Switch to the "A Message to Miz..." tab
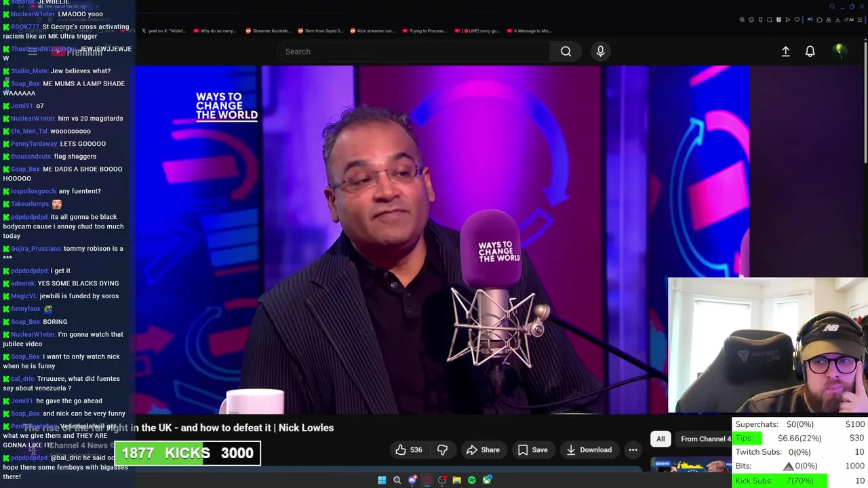 click(x=529, y=30)
